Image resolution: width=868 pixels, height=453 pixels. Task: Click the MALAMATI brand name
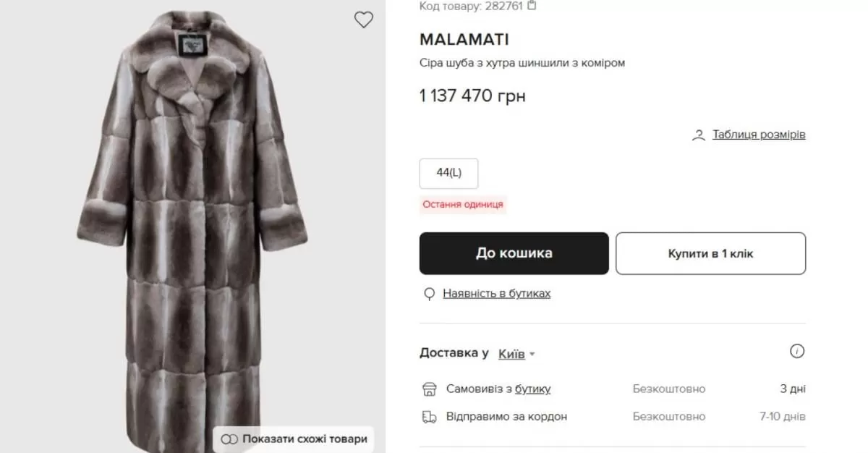[464, 39]
